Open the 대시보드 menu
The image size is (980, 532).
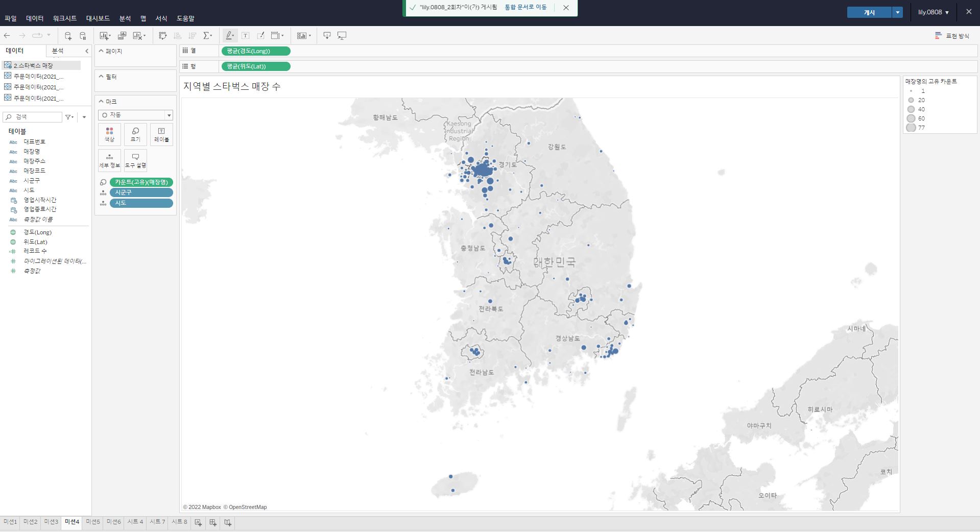tap(98, 18)
